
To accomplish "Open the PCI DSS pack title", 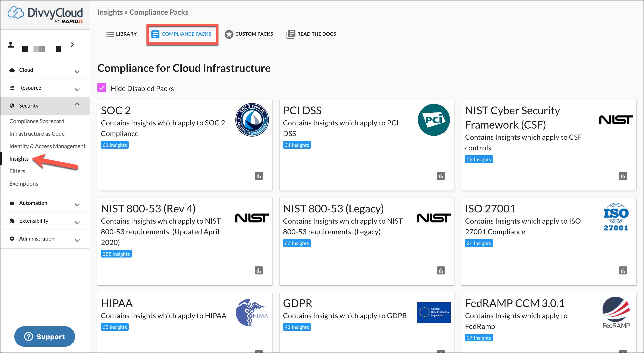I will (x=302, y=110).
